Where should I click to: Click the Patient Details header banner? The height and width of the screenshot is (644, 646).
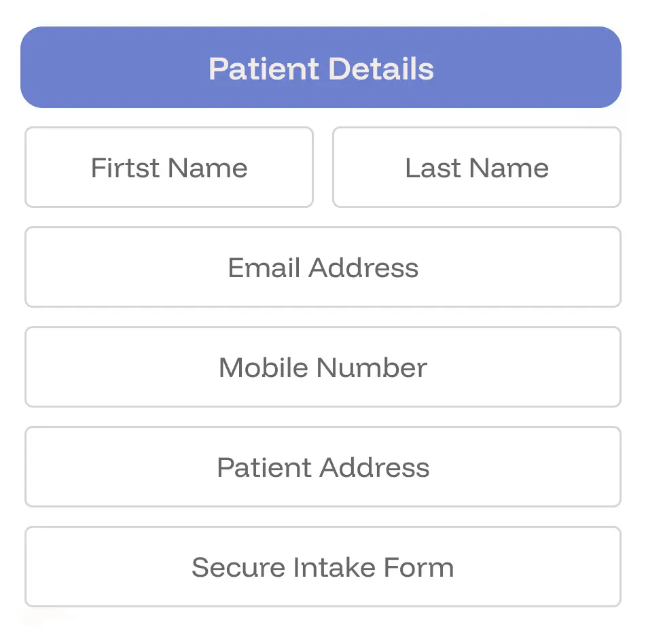click(321, 67)
